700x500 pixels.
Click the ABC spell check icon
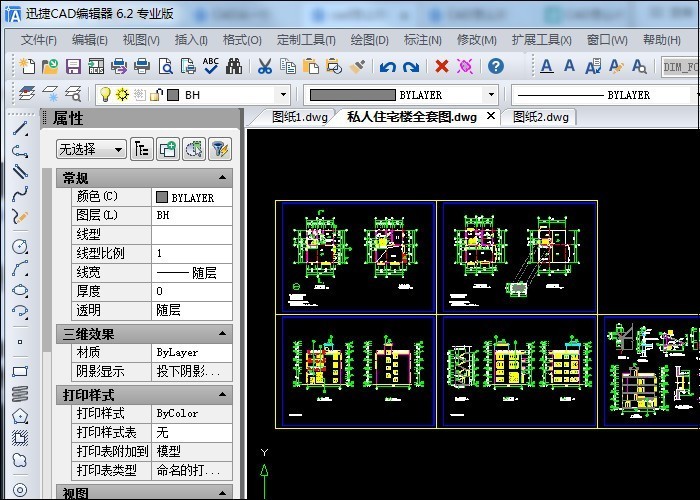click(210, 66)
